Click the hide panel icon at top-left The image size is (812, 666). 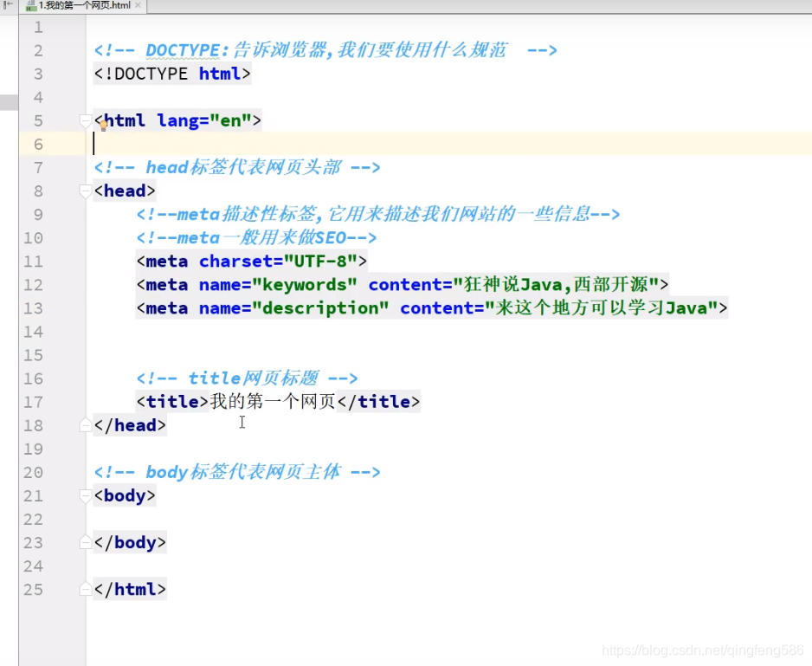pyautogui.click(x=8, y=4)
